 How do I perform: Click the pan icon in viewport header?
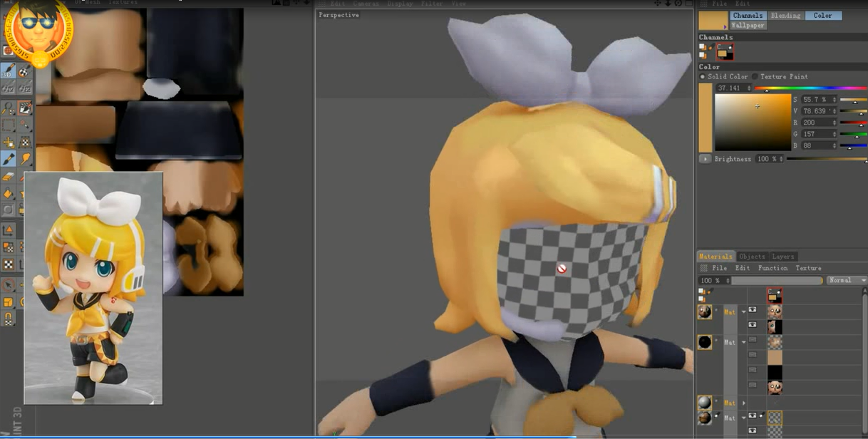click(x=657, y=3)
